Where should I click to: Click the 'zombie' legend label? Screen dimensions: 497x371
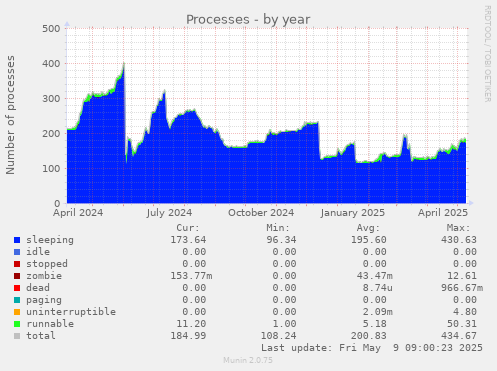[x=44, y=276]
